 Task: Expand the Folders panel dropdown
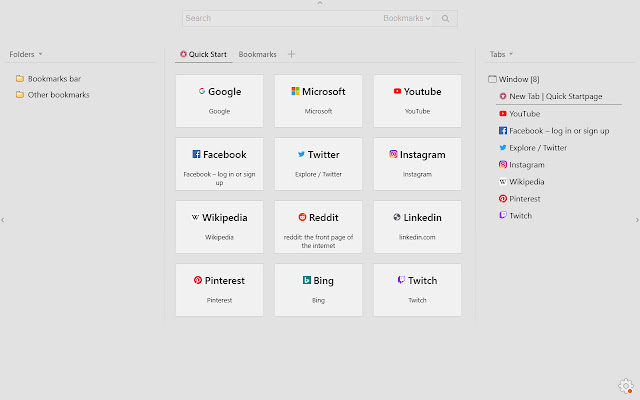pos(40,54)
